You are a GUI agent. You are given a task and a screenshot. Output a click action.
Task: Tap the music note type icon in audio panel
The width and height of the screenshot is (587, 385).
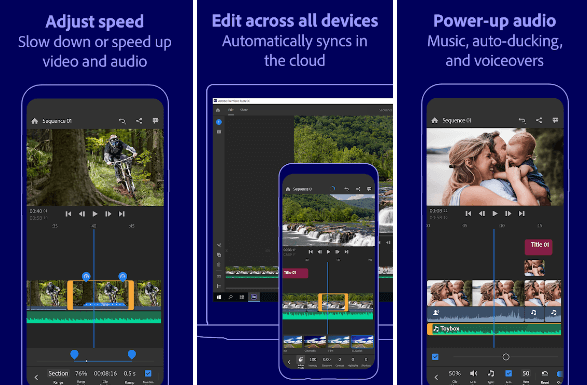pyautogui.click(x=490, y=373)
